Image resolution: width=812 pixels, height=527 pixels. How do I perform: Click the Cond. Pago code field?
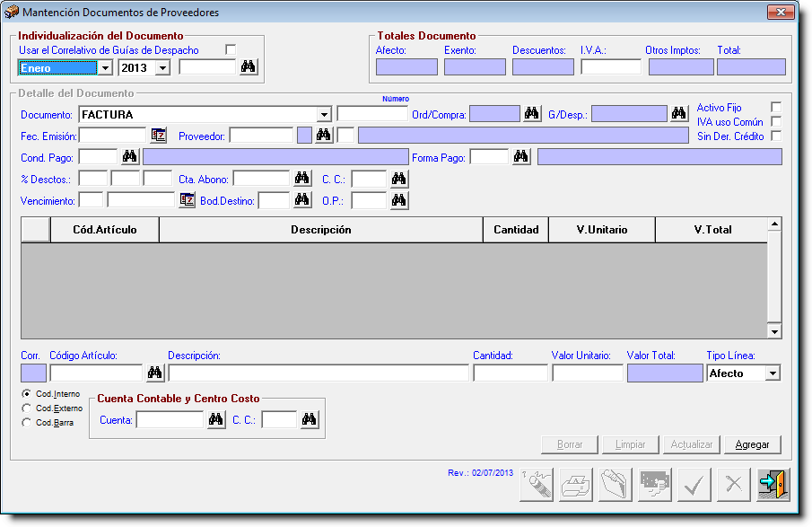98,156
